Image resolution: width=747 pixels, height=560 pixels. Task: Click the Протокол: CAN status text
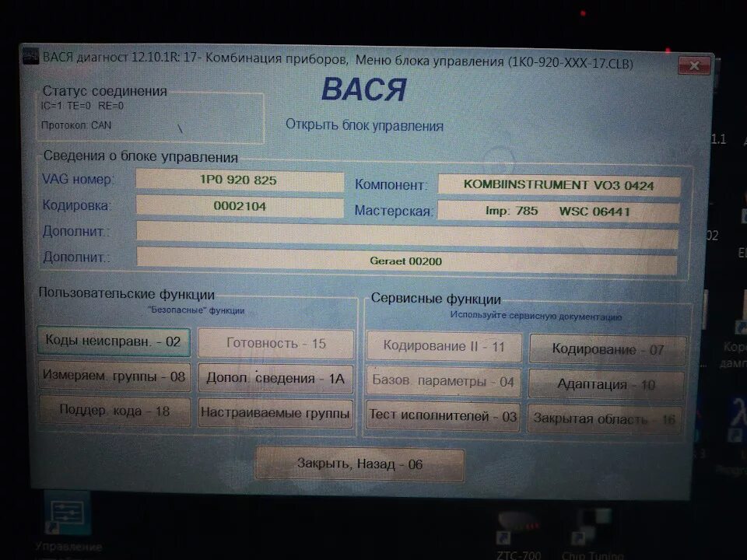coord(76,125)
